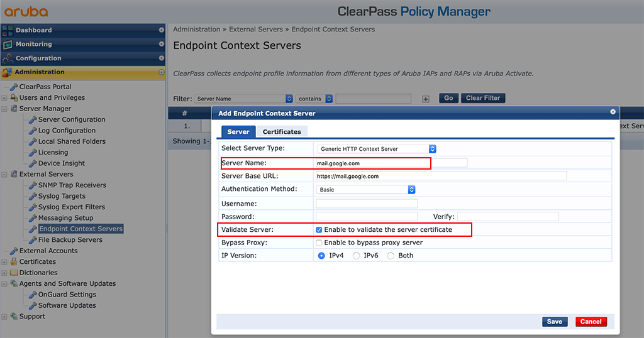Toggle validate the server certificate checkbox
This screenshot has height=338, width=644.
[319, 230]
